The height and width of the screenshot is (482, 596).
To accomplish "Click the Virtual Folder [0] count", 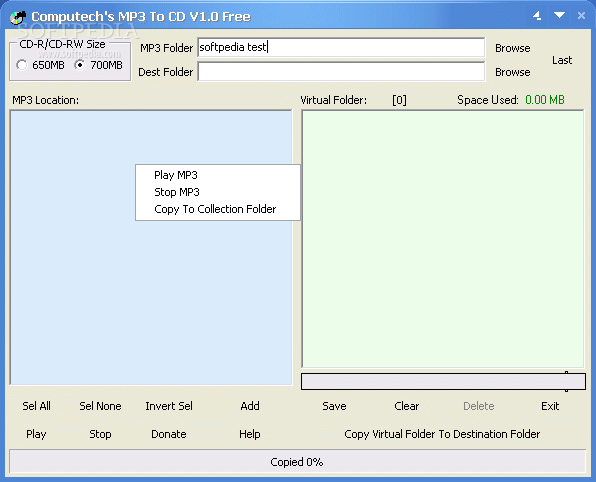I will click(399, 100).
